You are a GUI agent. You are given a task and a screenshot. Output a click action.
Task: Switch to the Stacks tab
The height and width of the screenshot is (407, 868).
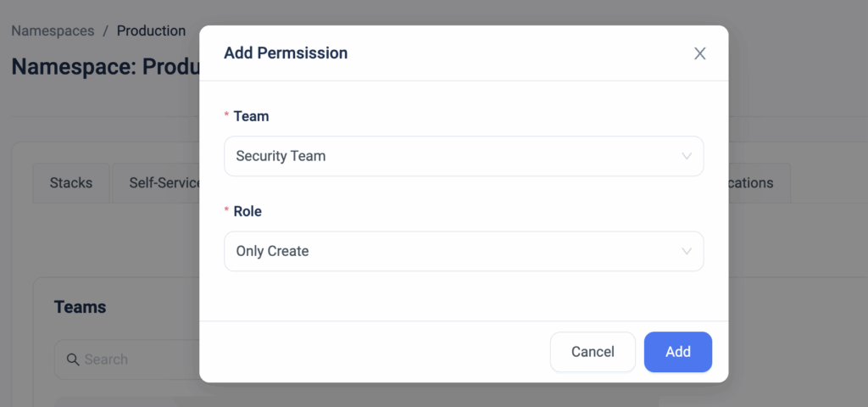click(71, 183)
